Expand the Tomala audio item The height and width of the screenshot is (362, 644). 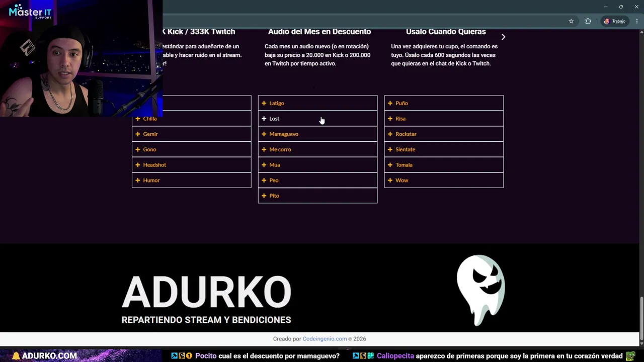pyautogui.click(x=444, y=165)
